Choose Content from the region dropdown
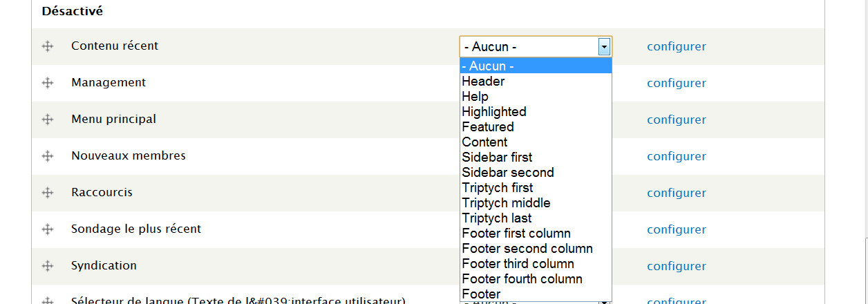Image resolution: width=868 pixels, height=304 pixels. click(x=484, y=142)
